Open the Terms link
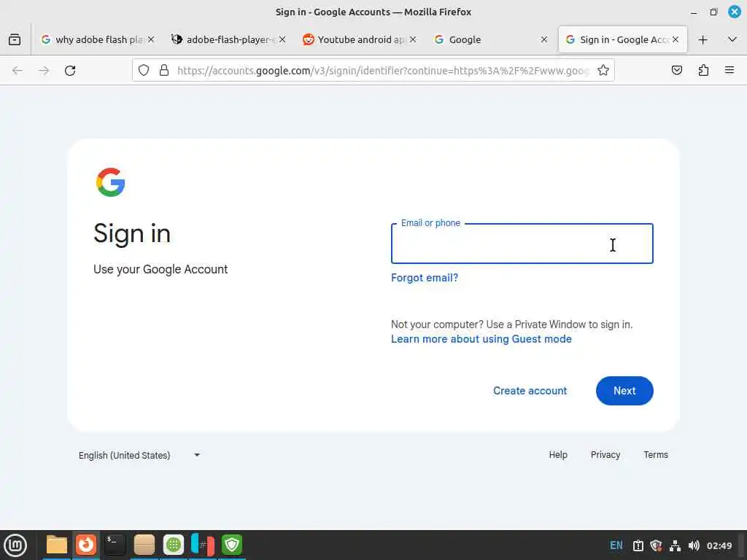 pos(656,455)
